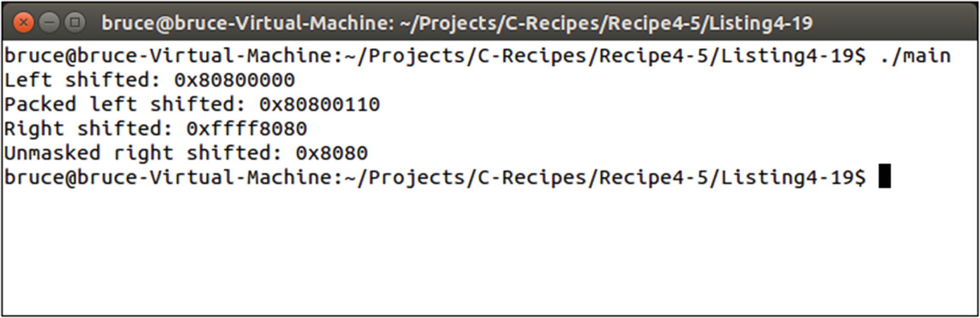
Task: Close the terminal window with red button
Action: point(23,23)
